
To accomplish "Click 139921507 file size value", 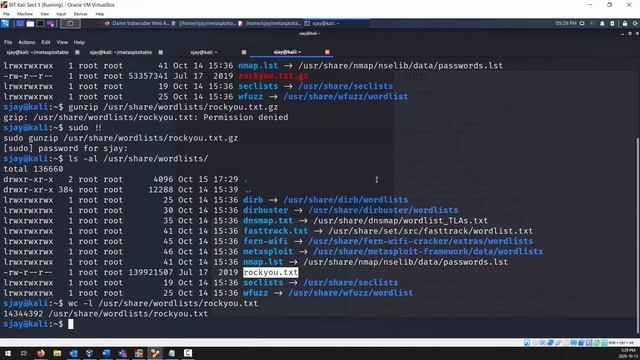I will (151, 272).
